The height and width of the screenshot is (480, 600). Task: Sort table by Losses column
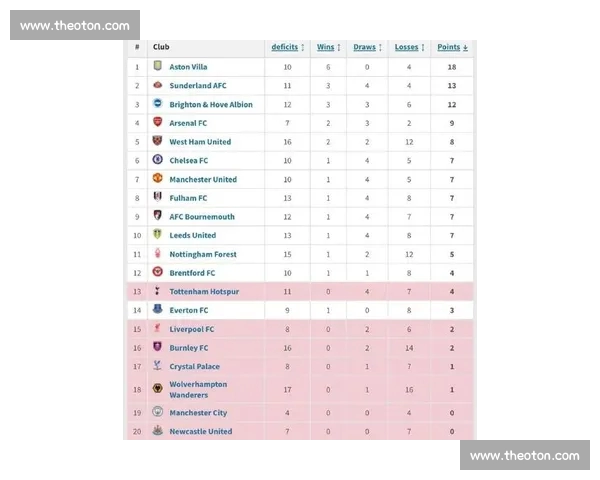[409, 47]
